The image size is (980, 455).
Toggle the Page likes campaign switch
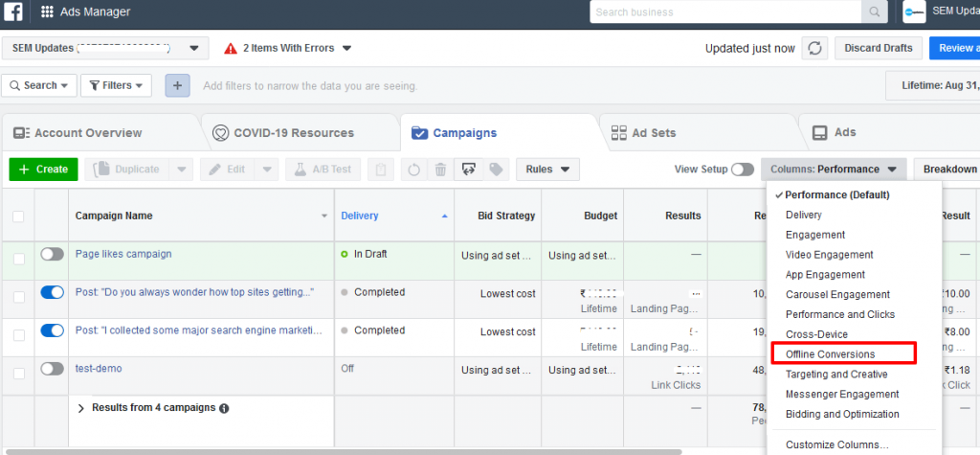[x=53, y=254]
